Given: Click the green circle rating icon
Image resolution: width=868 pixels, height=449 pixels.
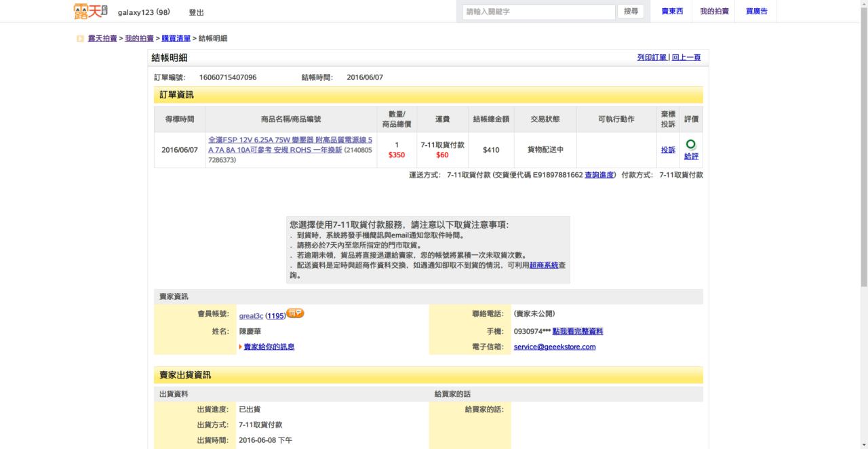Looking at the screenshot, I should (x=691, y=144).
